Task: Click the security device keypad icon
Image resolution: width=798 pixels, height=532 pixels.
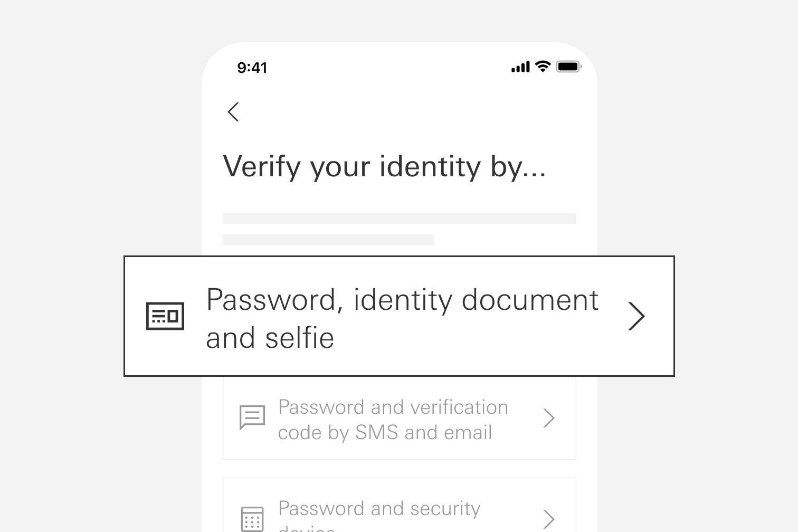Action: click(x=252, y=518)
